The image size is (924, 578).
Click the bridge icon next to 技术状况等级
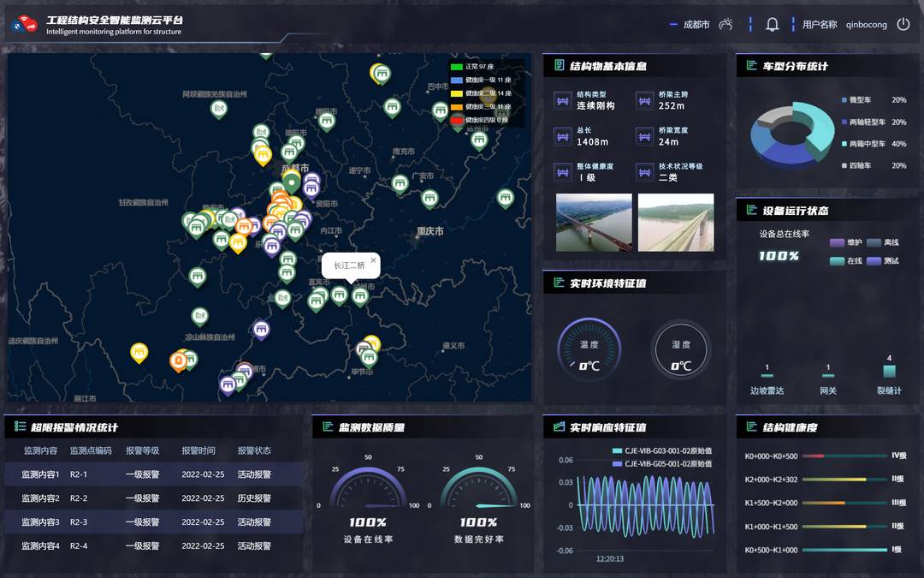[x=644, y=172]
